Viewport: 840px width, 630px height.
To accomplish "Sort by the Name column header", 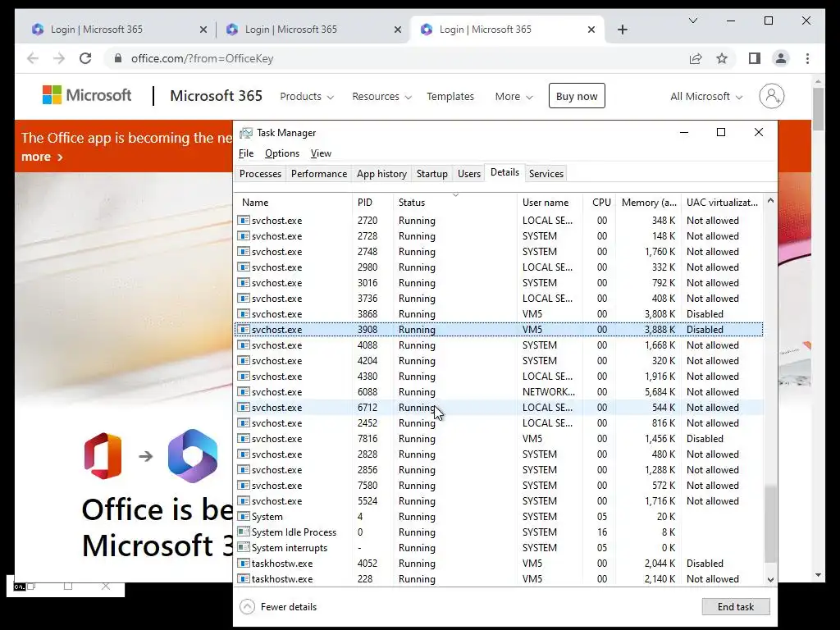I will [294, 203].
